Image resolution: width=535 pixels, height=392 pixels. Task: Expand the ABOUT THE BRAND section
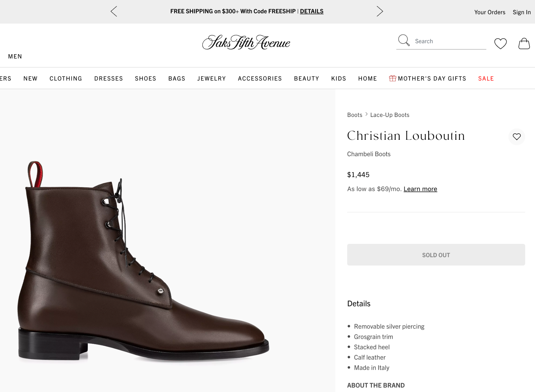tap(376, 385)
